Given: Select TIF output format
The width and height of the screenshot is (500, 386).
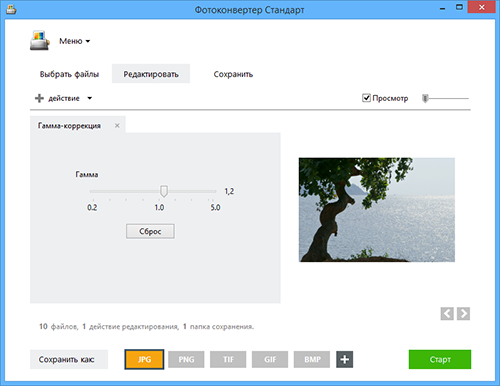Looking at the screenshot, I should 228,359.
